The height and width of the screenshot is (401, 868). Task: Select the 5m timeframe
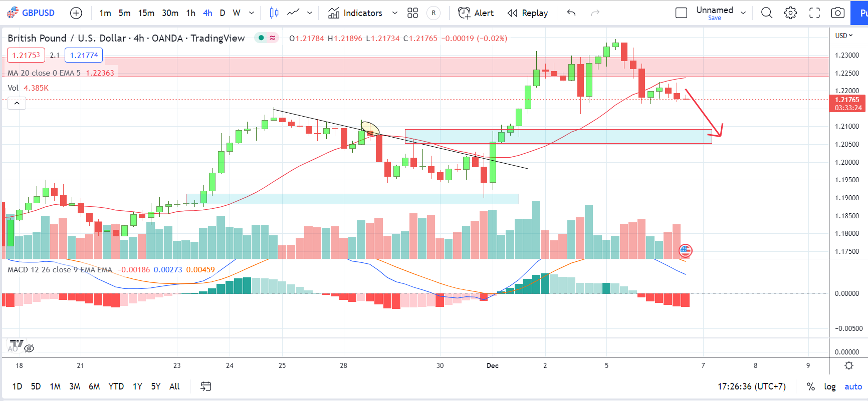click(x=124, y=13)
